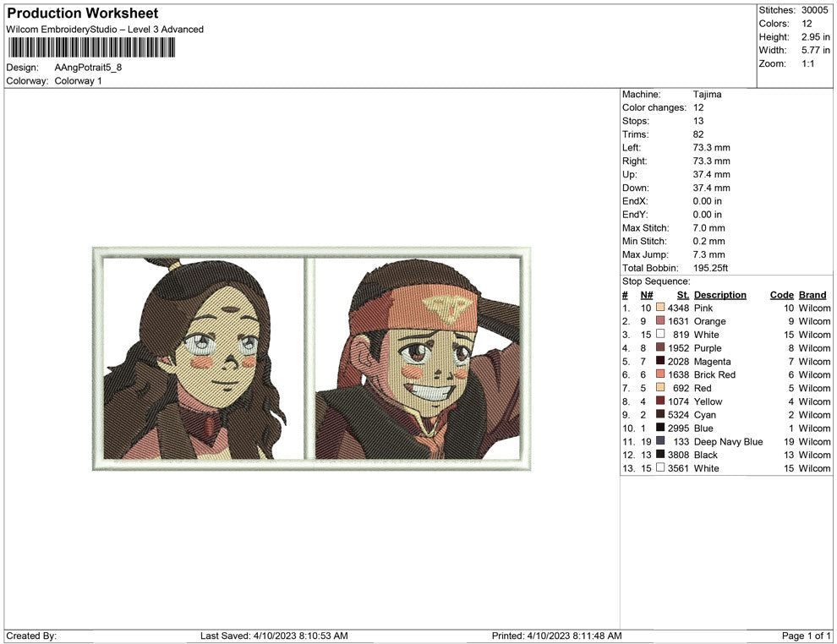Click the Max Jump value 7.3 mm
837x644 pixels.
[x=708, y=254]
